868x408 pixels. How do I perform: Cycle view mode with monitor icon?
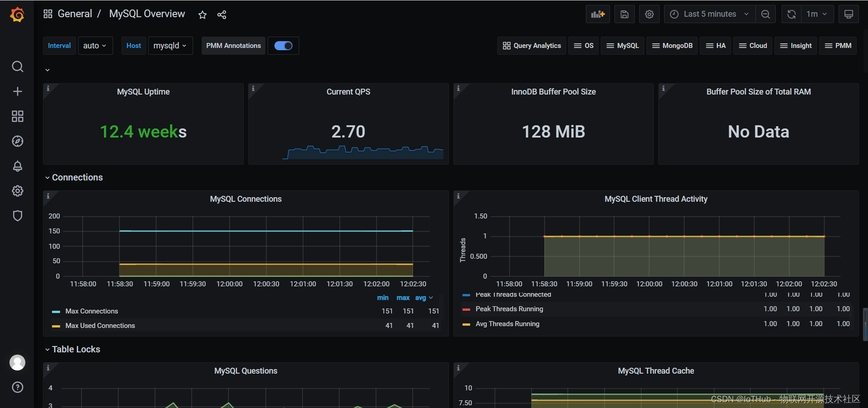tap(849, 14)
